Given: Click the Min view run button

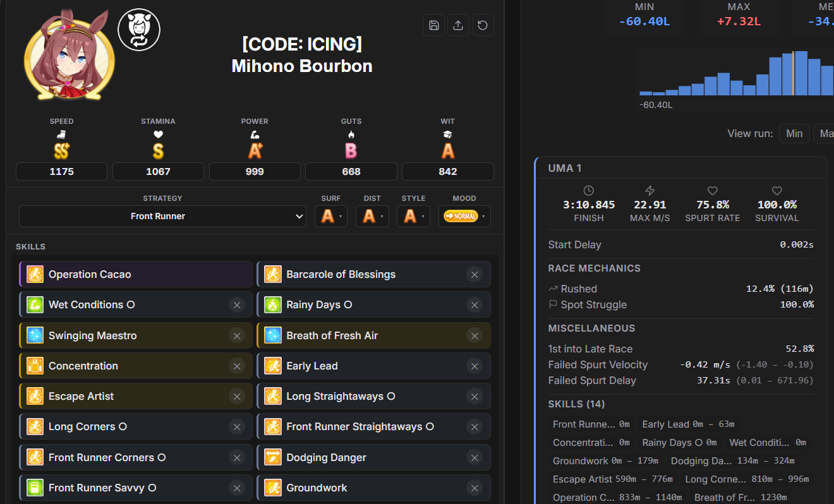Looking at the screenshot, I should 794,133.
